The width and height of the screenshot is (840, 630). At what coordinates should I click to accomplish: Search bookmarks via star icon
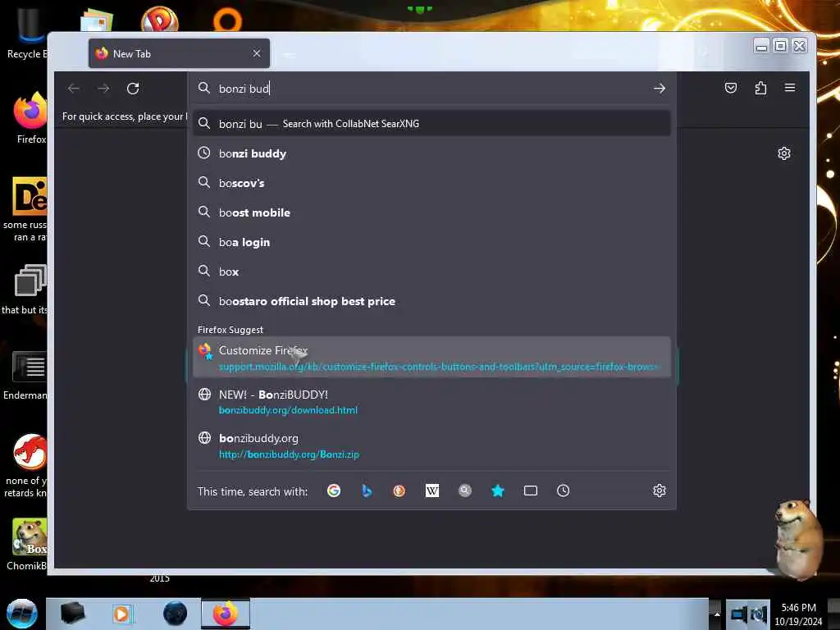pos(498,491)
